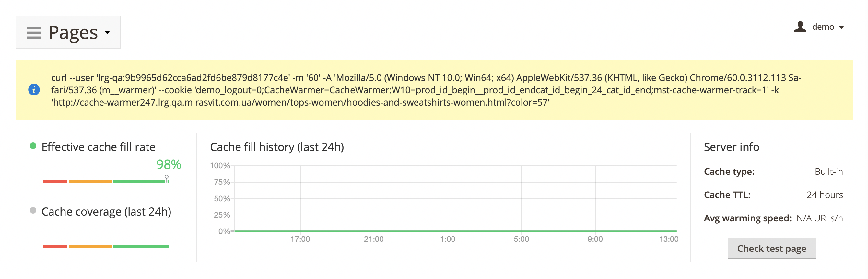Click gray status dot for Cache coverage
Screen dimensions: 868x279
(x=33, y=211)
